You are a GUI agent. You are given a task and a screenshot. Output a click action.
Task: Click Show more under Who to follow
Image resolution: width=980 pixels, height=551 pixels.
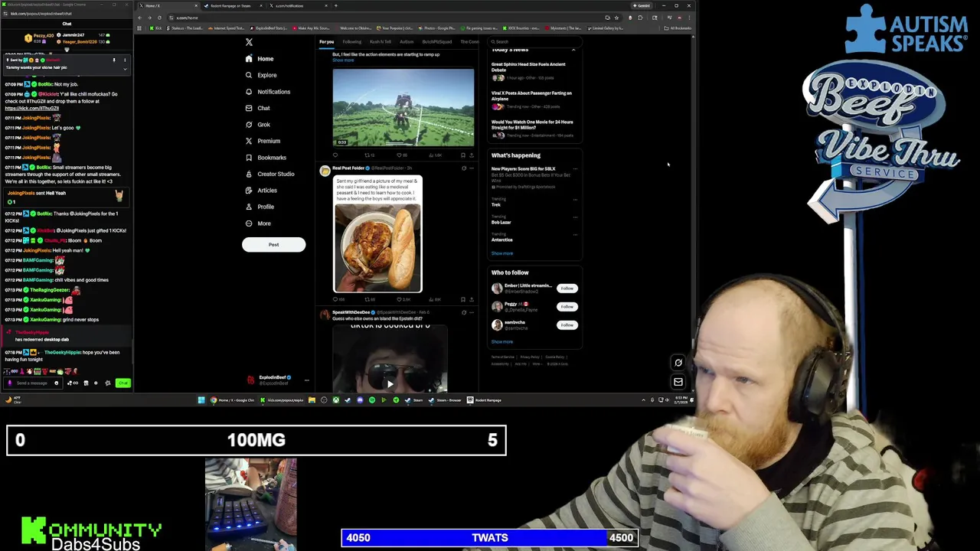pyautogui.click(x=502, y=342)
